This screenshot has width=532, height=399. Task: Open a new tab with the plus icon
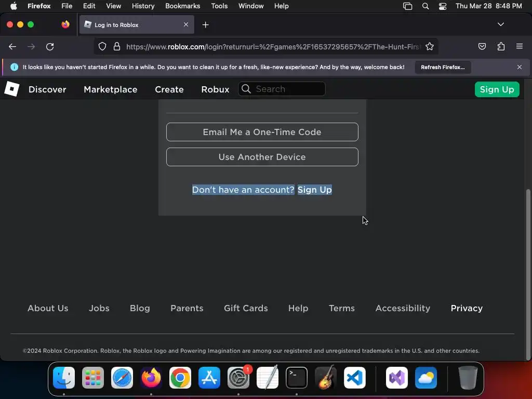[205, 25]
